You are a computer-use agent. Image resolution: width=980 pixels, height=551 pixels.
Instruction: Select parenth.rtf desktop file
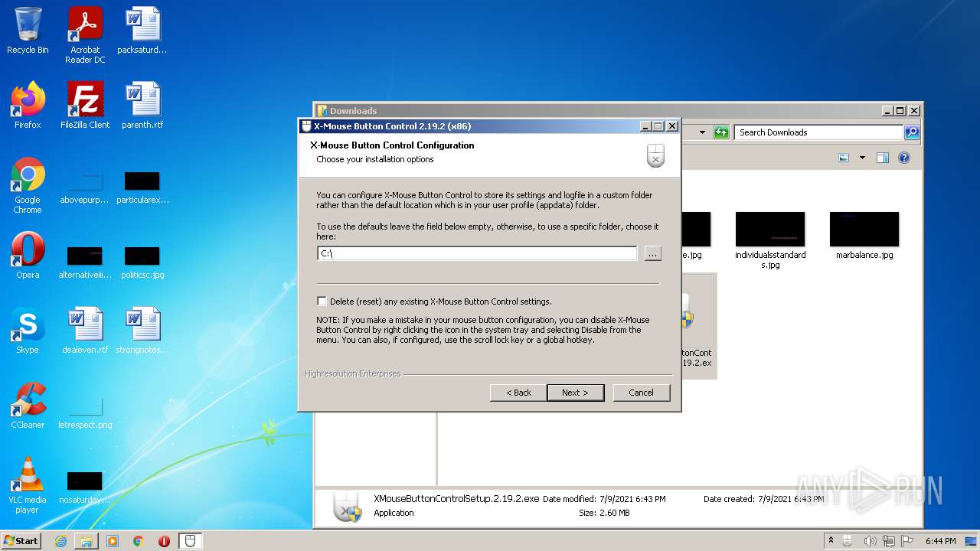click(142, 105)
